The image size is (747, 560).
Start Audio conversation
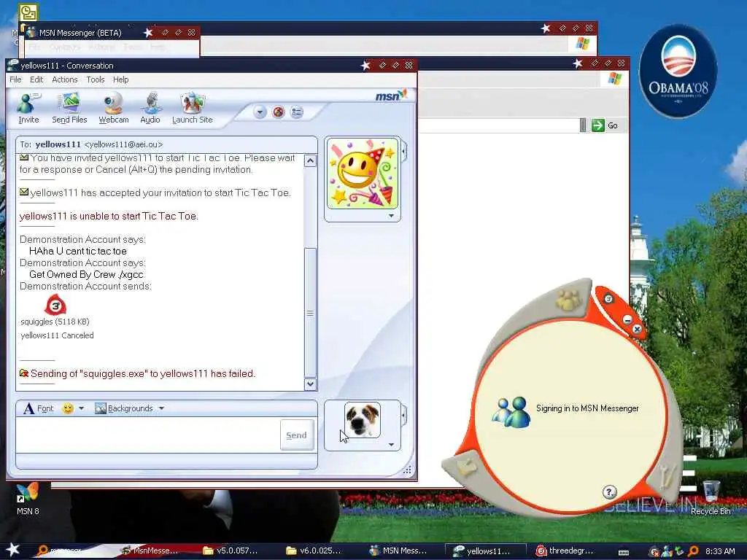150,108
